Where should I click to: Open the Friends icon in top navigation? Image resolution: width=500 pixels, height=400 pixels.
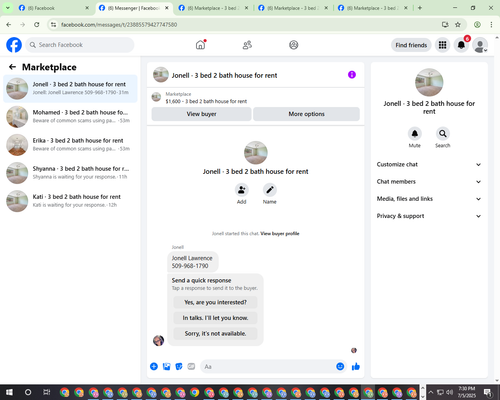pyautogui.click(x=247, y=45)
